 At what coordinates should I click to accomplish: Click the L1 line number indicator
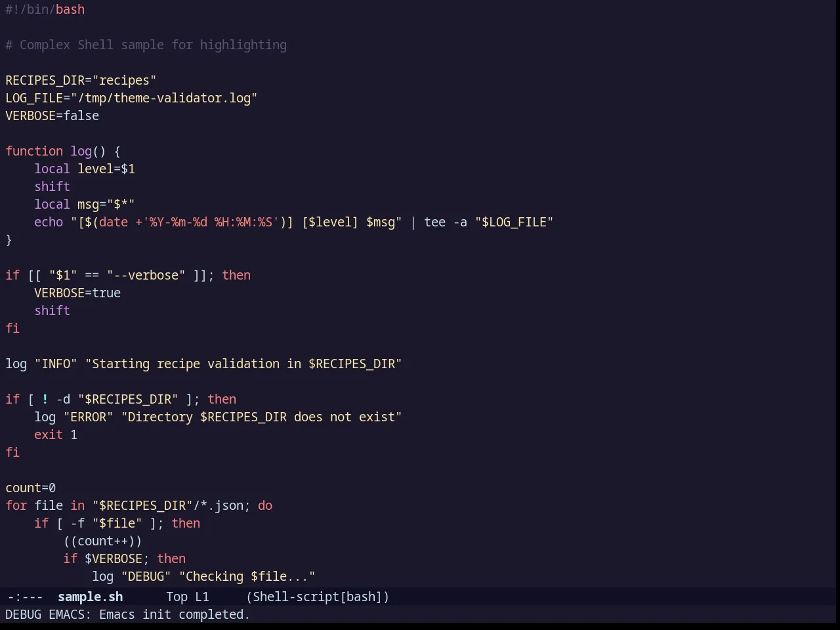coord(202,597)
